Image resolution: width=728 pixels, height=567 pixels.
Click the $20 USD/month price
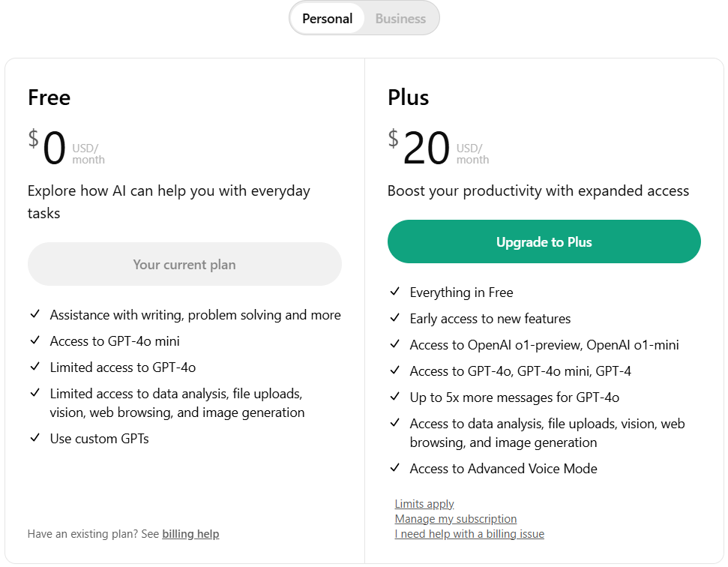(427, 148)
